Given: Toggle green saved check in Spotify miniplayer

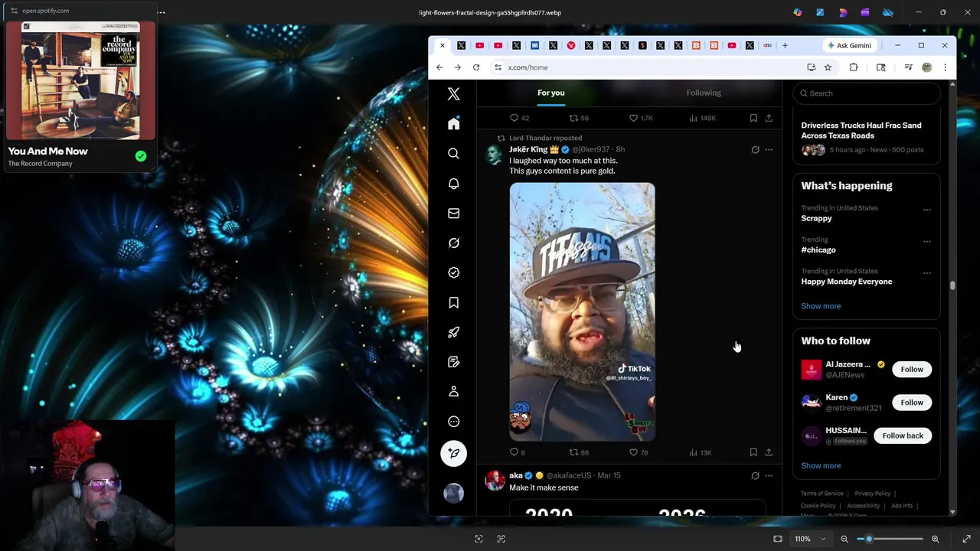Looking at the screenshot, I should (x=141, y=156).
